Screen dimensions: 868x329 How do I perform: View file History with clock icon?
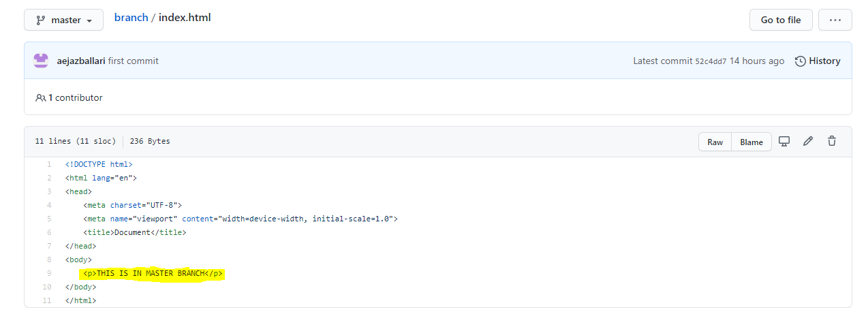(818, 61)
